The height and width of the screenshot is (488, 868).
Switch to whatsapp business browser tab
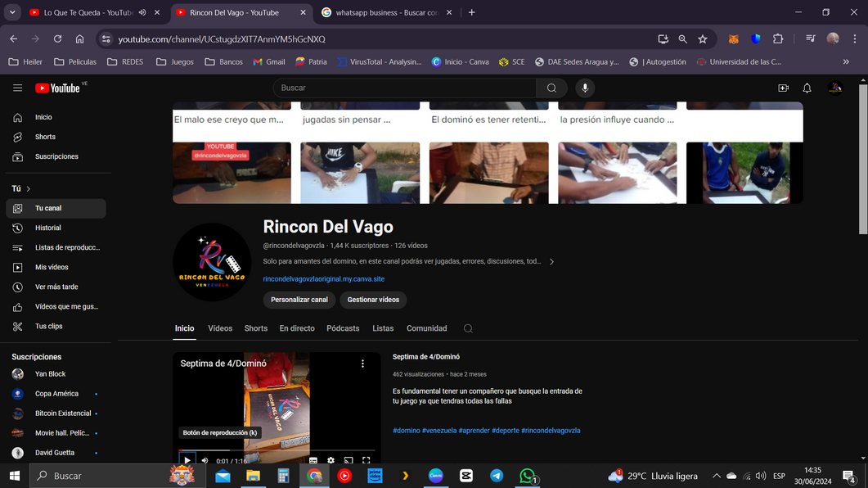(386, 12)
